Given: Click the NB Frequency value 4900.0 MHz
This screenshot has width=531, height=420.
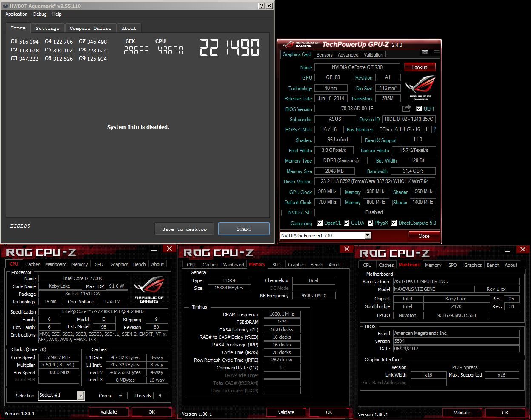Looking at the screenshot, I should tap(314, 295).
